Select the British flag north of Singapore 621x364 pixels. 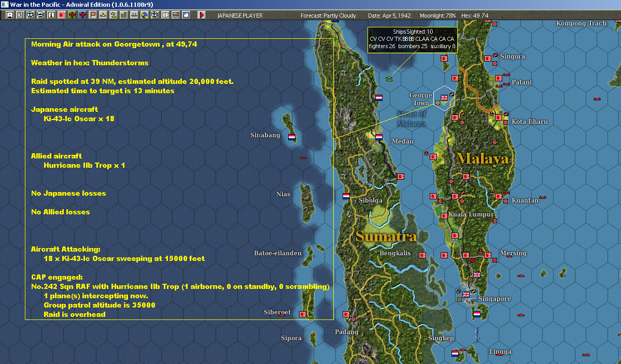[477, 274]
